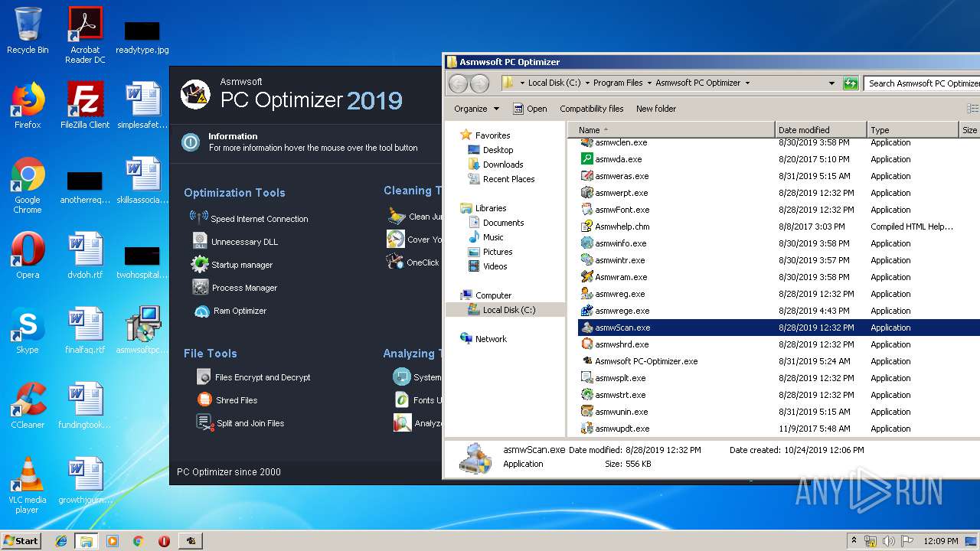
Task: Sort files by Date modified column
Action: click(821, 130)
